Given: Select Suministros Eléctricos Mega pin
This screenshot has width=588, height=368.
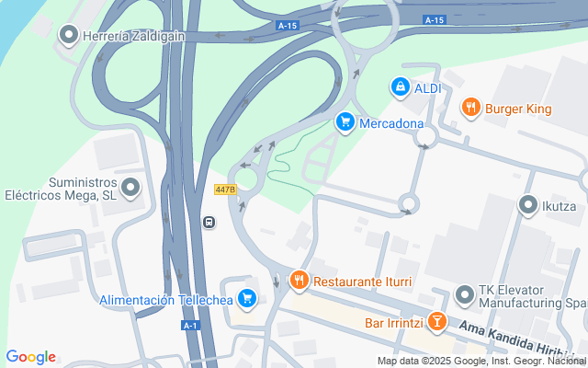Looking at the screenshot, I should pyautogui.click(x=130, y=188).
